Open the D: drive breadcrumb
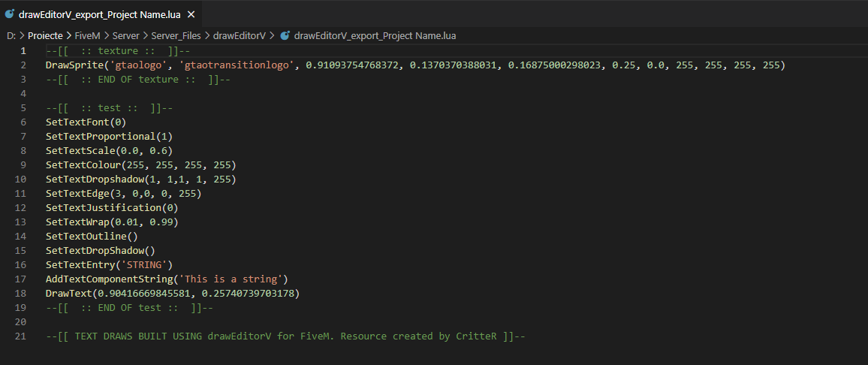868x365 pixels. [11, 35]
